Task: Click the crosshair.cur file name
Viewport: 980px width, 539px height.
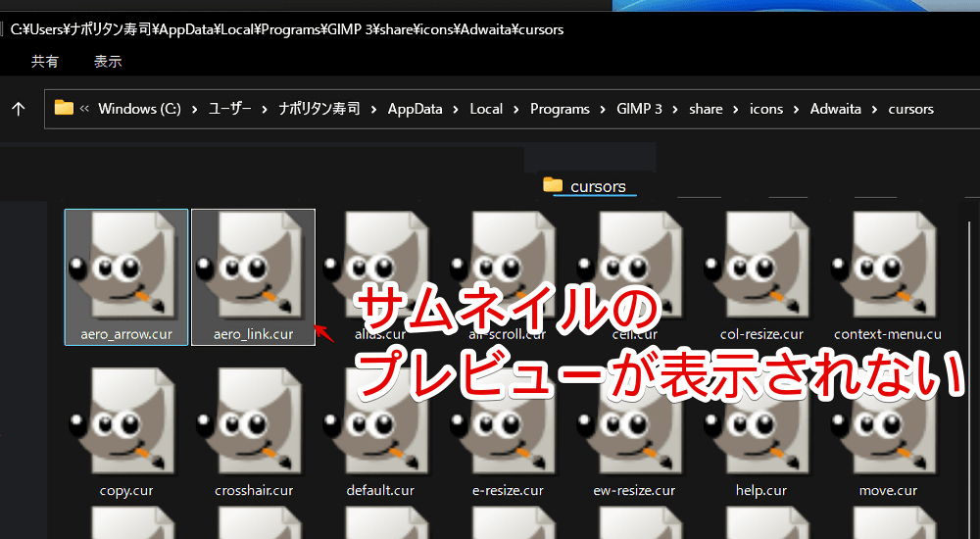Action: click(x=254, y=491)
